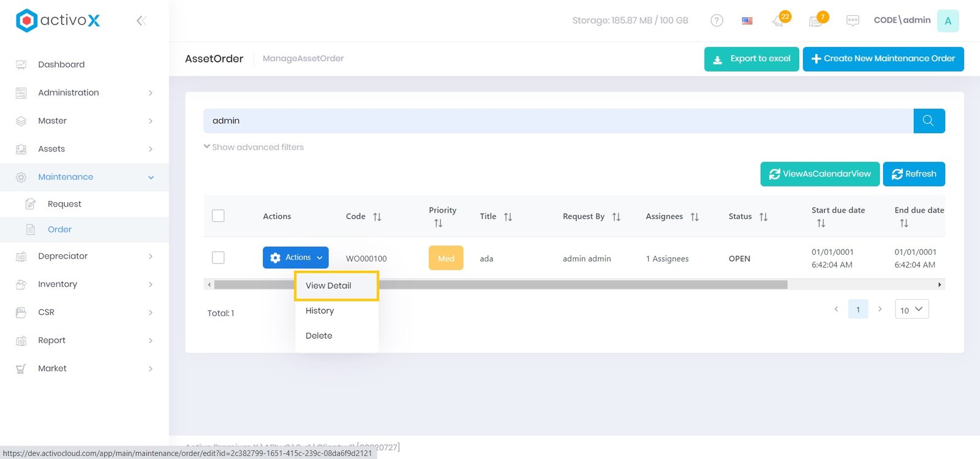
Task: Open the chat messages icon
Action: click(853, 21)
